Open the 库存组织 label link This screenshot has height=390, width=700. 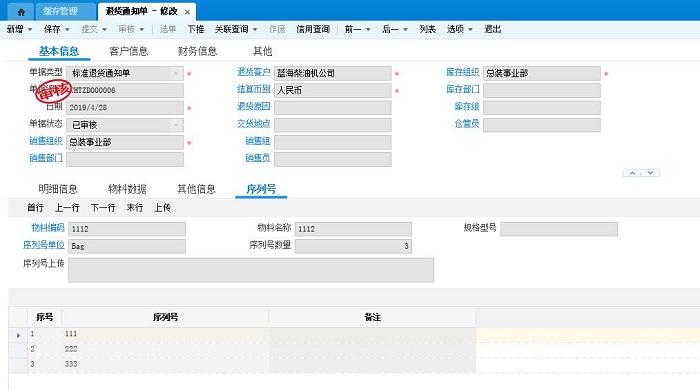pos(462,72)
